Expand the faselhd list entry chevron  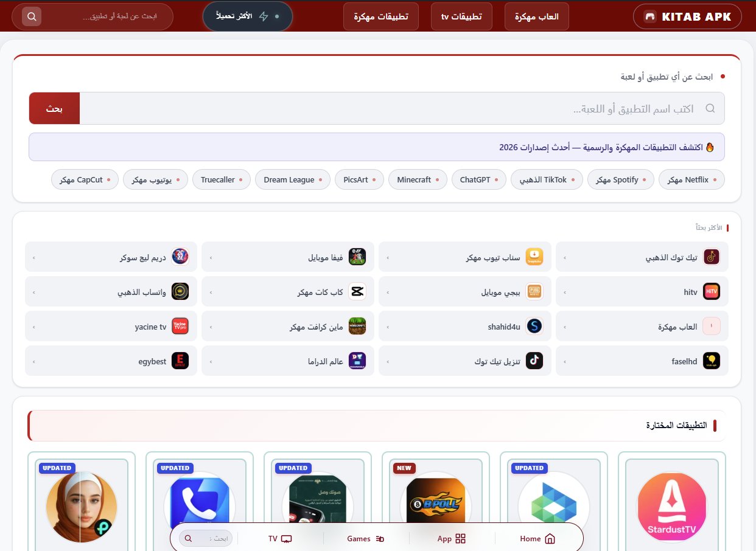pyautogui.click(x=564, y=361)
